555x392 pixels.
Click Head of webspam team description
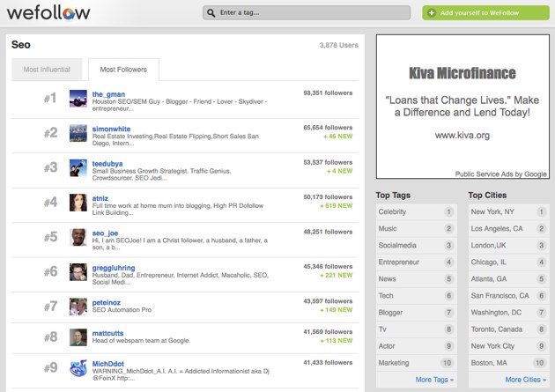[141, 341]
